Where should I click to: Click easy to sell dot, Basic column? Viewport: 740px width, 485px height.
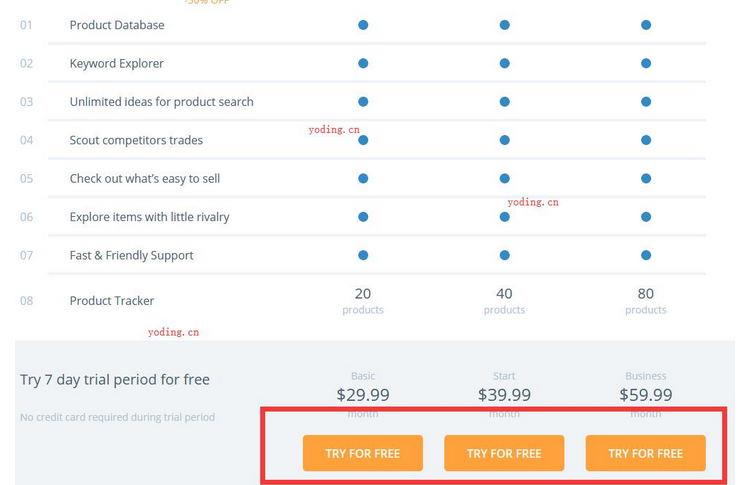[x=363, y=178]
